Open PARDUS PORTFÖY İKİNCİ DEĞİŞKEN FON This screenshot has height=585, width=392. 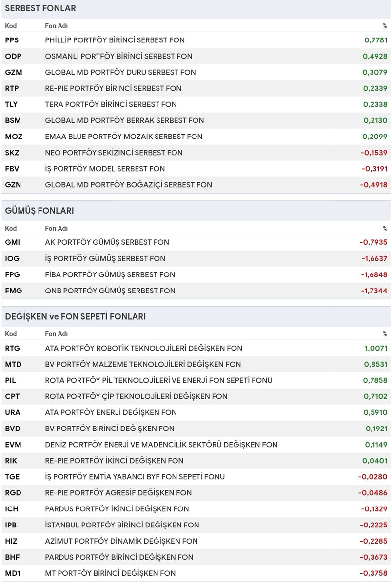117,509
